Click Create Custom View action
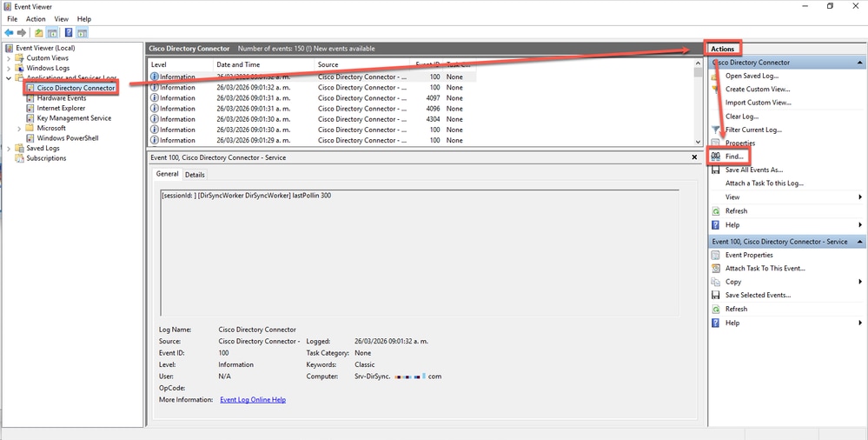Screen dimensions: 868x440 click(x=758, y=90)
